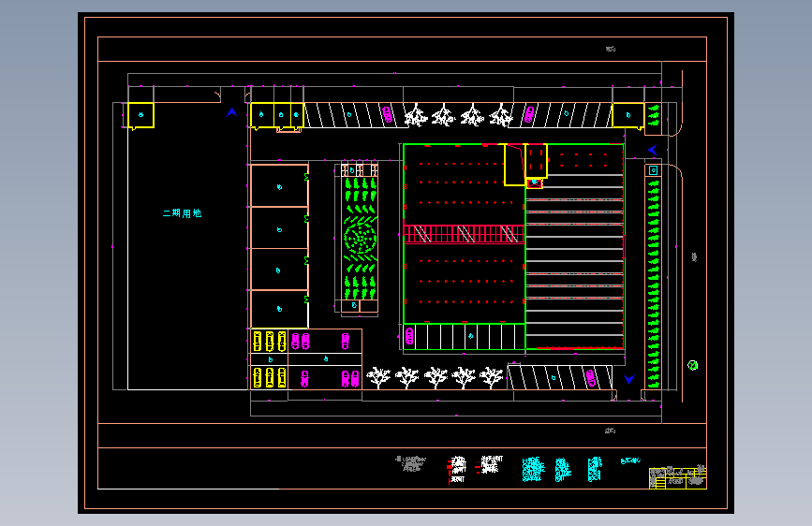Select the magenta car in bottom-right parking
812x526 pixels.
point(590,378)
